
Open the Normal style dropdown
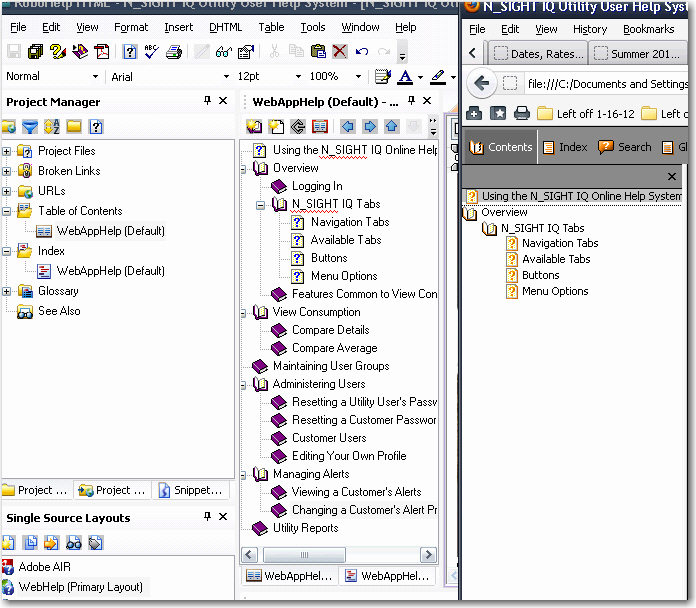pyautogui.click(x=95, y=77)
